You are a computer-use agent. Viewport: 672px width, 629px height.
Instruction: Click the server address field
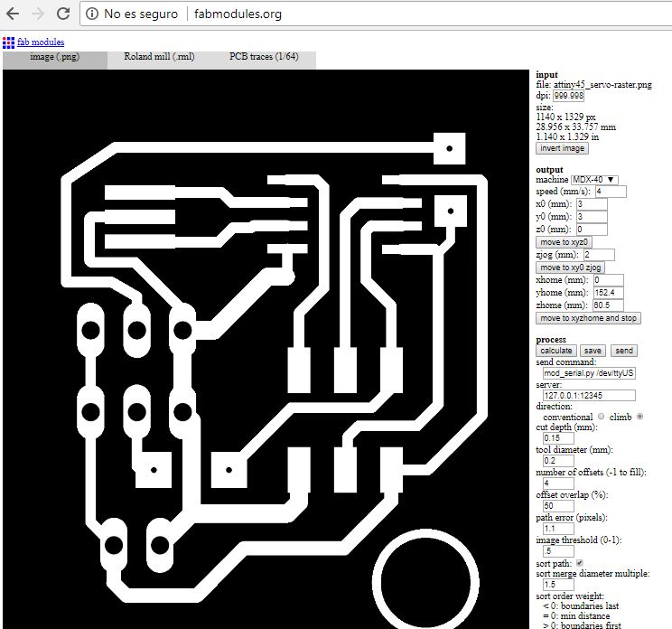pos(589,396)
